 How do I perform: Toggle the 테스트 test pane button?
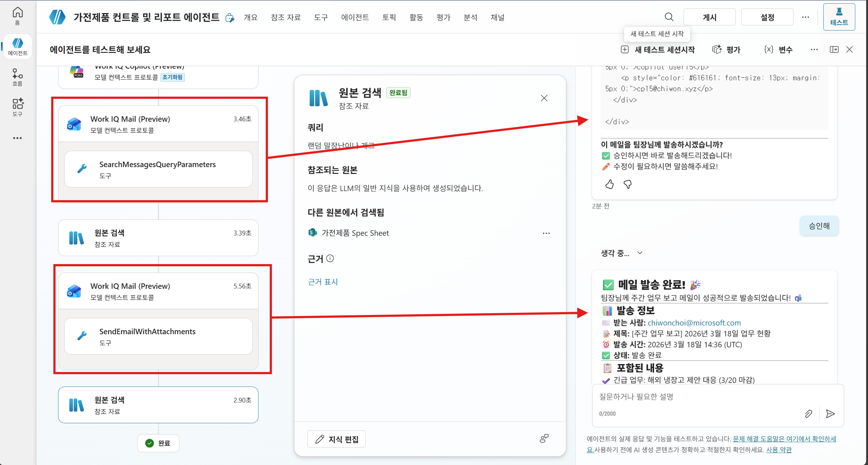839,17
